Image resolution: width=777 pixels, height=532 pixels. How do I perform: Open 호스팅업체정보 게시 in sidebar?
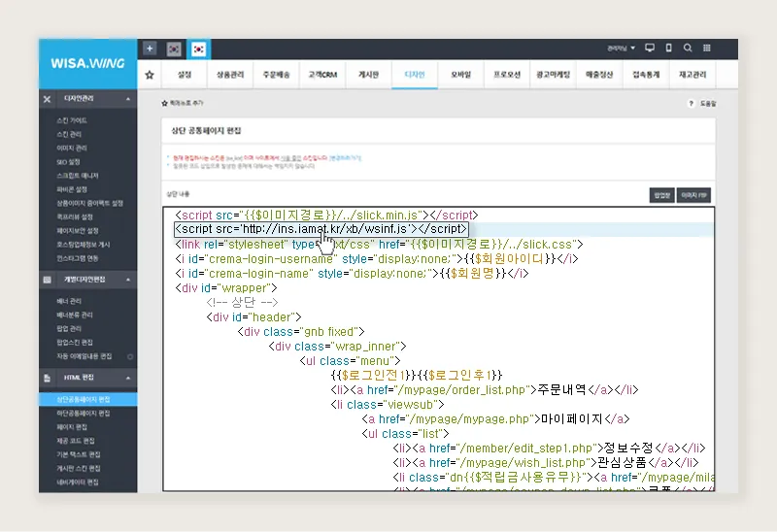(84, 245)
